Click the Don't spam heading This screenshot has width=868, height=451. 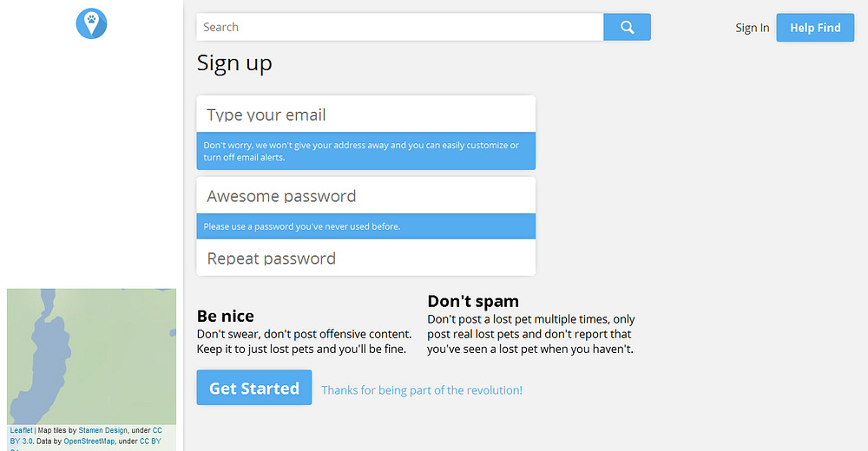[x=473, y=301]
